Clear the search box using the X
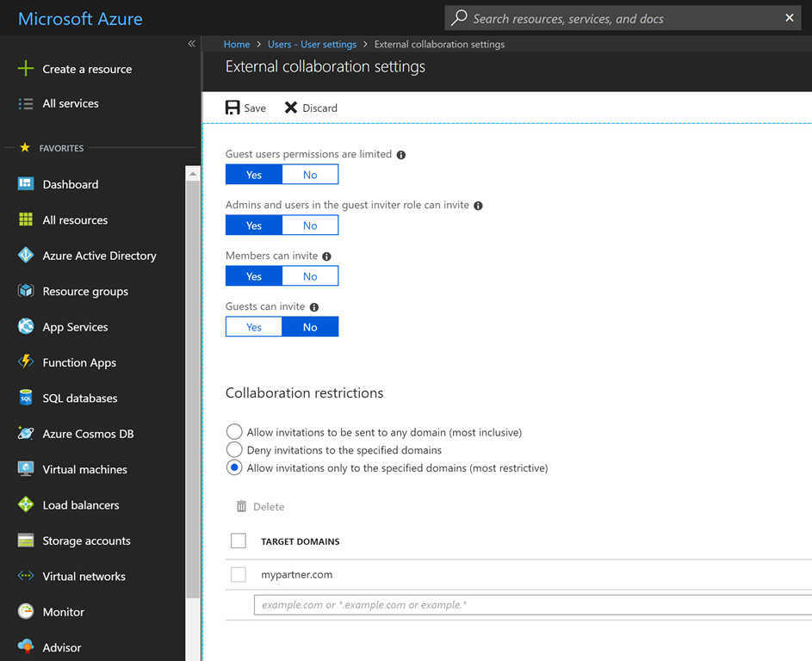This screenshot has height=661, width=812. (790, 18)
